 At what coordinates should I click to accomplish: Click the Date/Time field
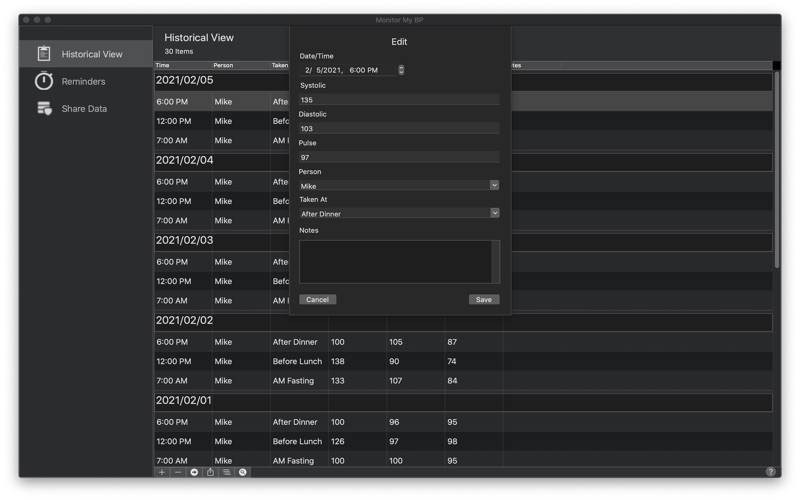[x=348, y=70]
